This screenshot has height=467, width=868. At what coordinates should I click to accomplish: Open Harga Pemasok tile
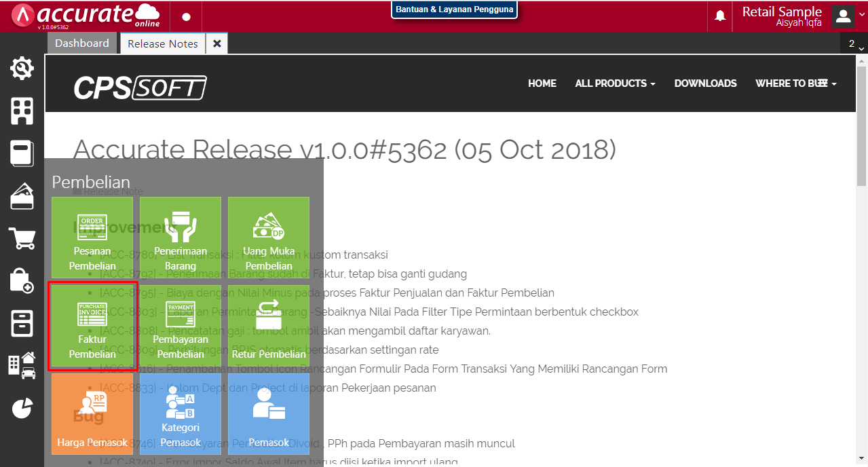92,414
